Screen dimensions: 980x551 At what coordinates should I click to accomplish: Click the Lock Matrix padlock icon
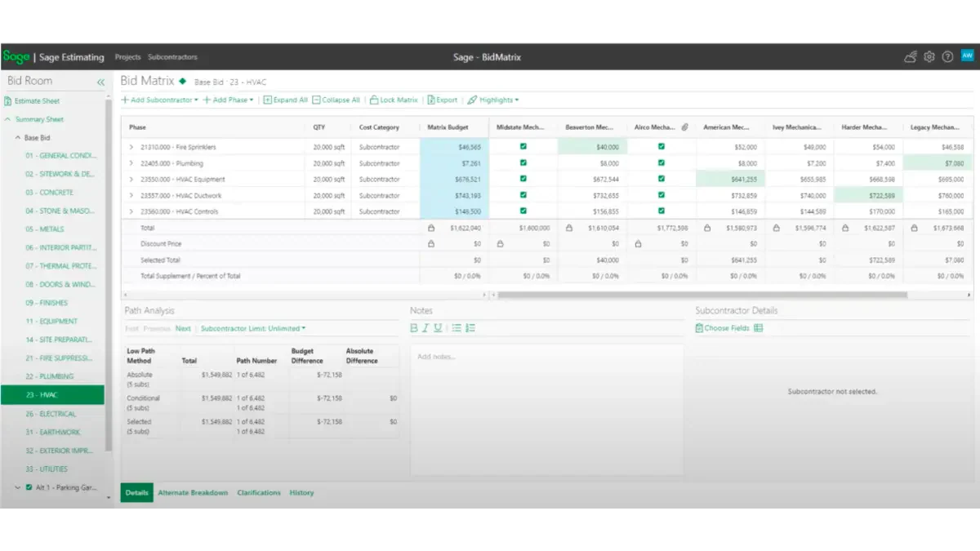374,100
